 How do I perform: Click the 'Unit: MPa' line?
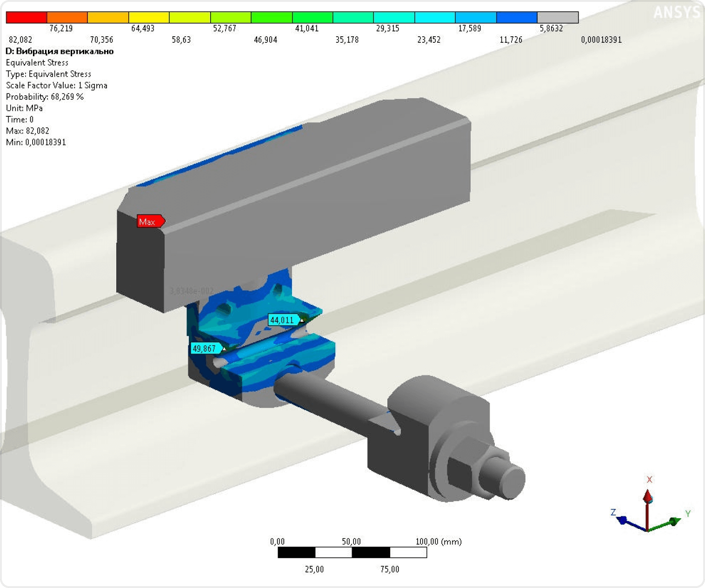click(x=24, y=108)
